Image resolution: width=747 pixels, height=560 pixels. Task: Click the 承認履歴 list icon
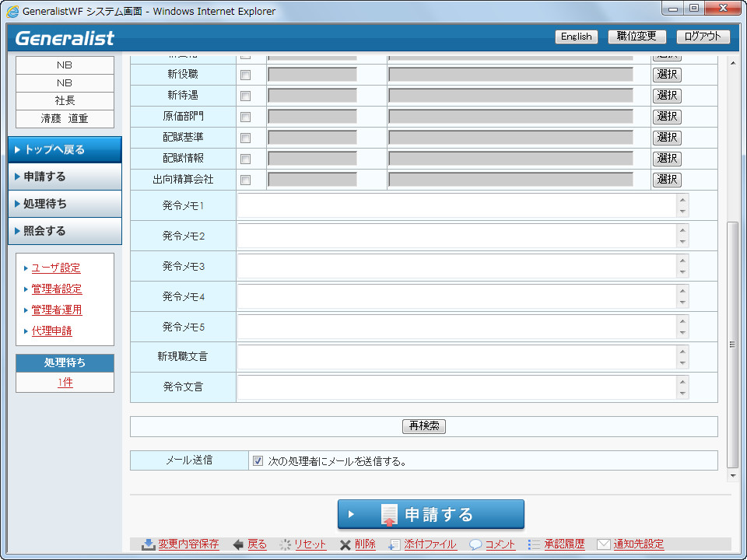534,544
